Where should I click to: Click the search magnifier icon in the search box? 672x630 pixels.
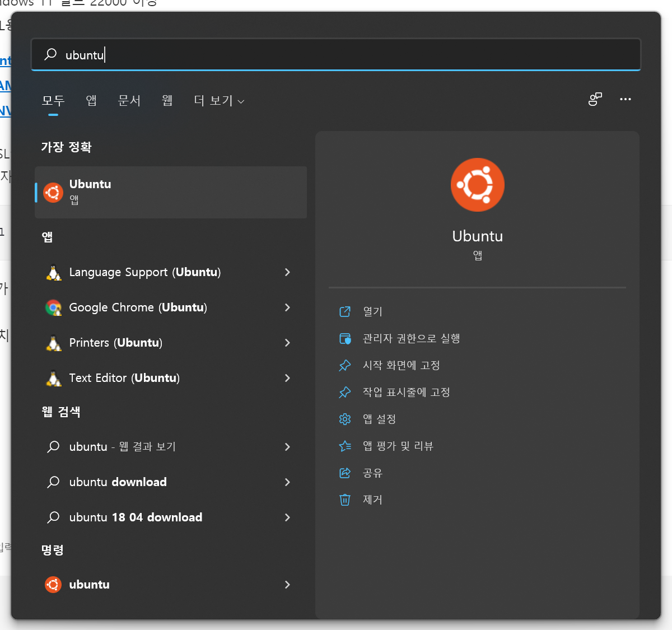point(51,54)
